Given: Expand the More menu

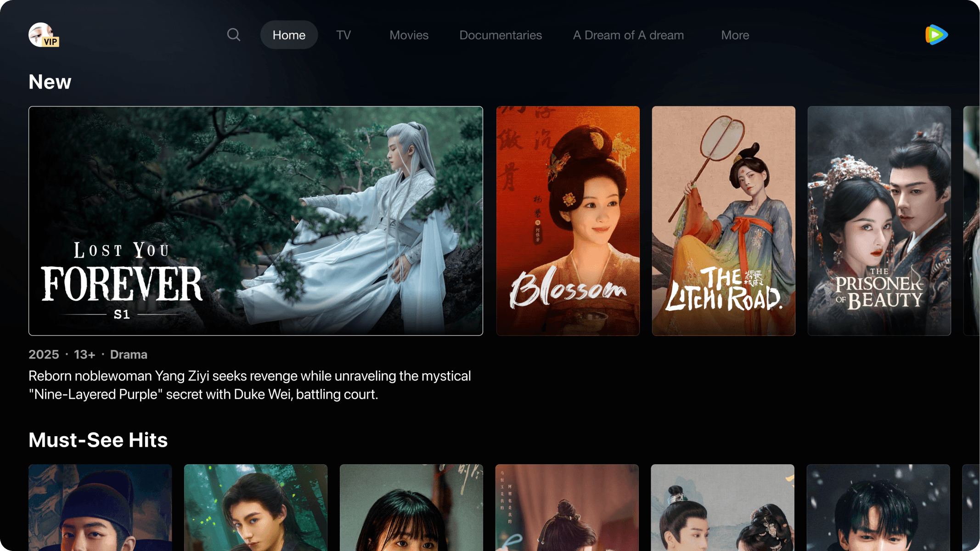Looking at the screenshot, I should (x=735, y=35).
